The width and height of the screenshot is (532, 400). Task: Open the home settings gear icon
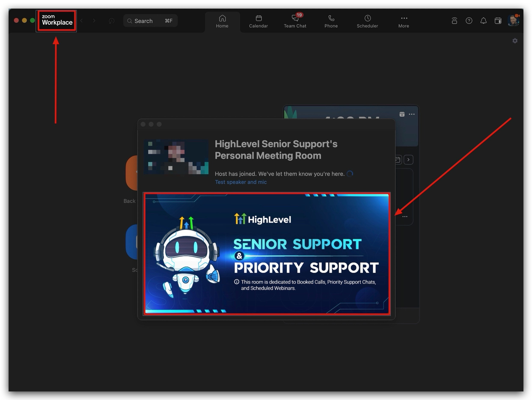pos(515,41)
